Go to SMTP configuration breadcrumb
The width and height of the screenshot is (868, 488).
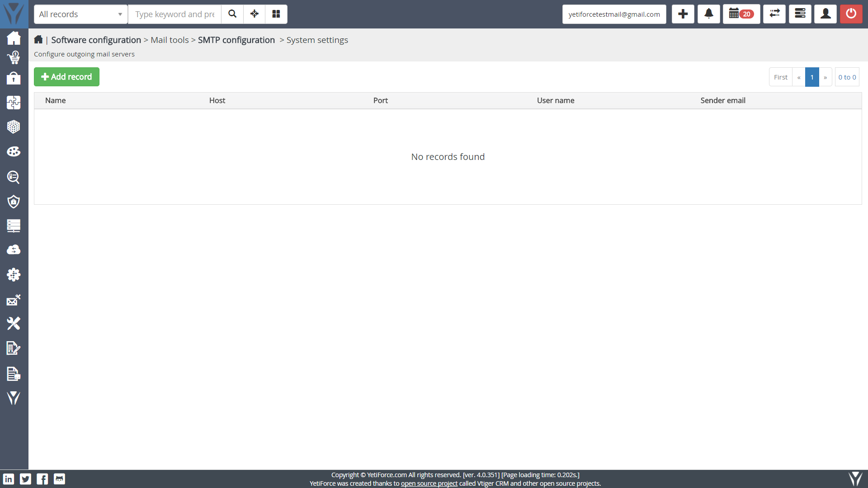(236, 40)
